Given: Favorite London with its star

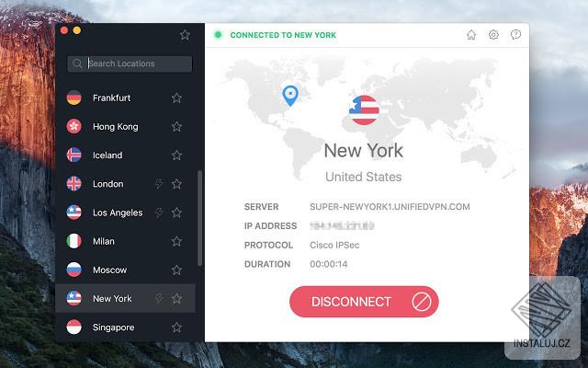Looking at the screenshot, I should [x=176, y=184].
